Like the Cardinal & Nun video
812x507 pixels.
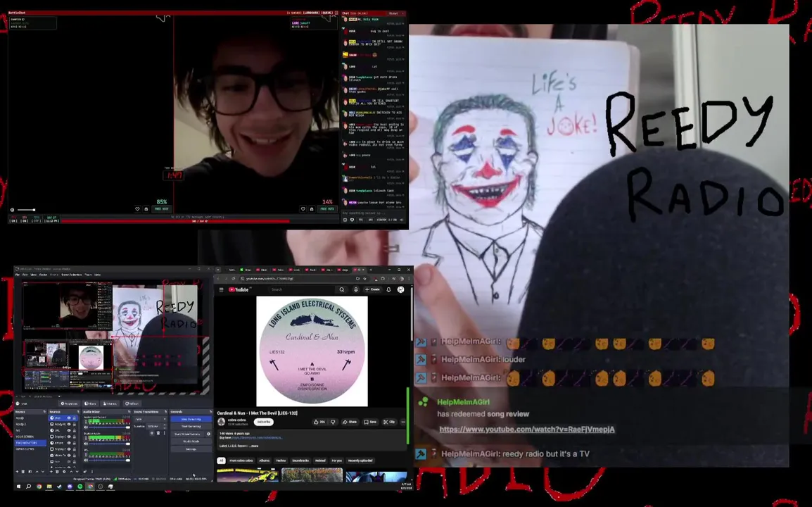click(x=319, y=422)
